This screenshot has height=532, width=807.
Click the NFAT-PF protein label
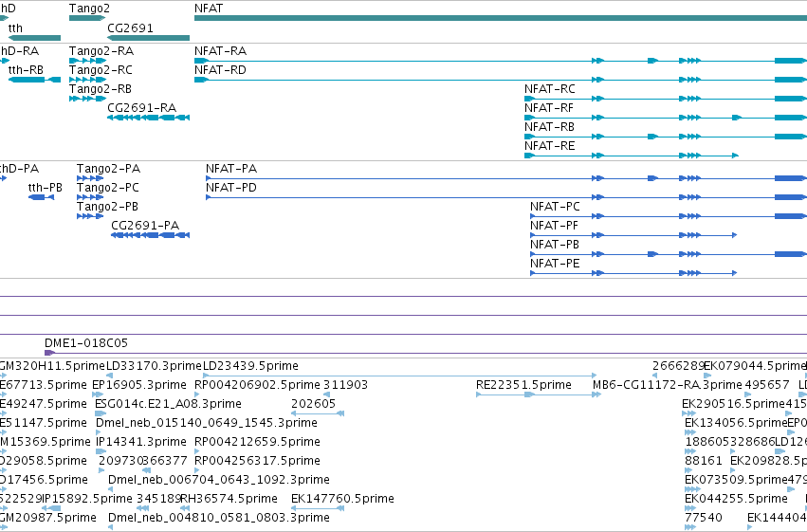(554, 226)
